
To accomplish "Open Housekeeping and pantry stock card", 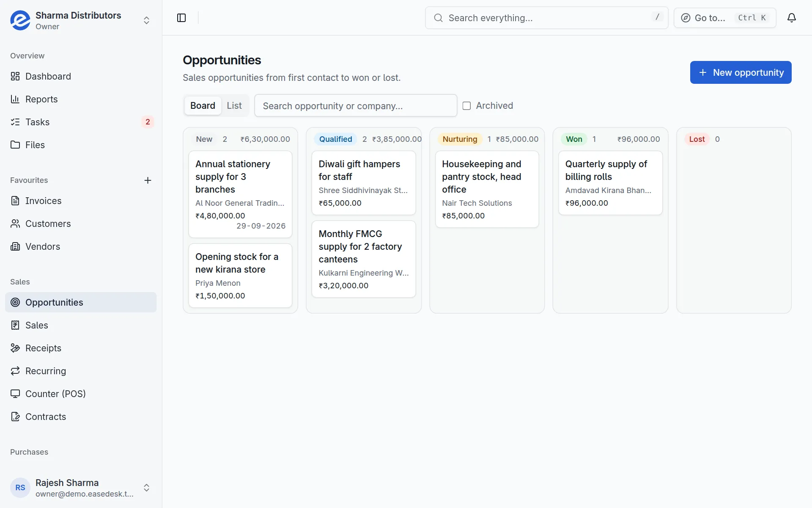I will click(487, 189).
